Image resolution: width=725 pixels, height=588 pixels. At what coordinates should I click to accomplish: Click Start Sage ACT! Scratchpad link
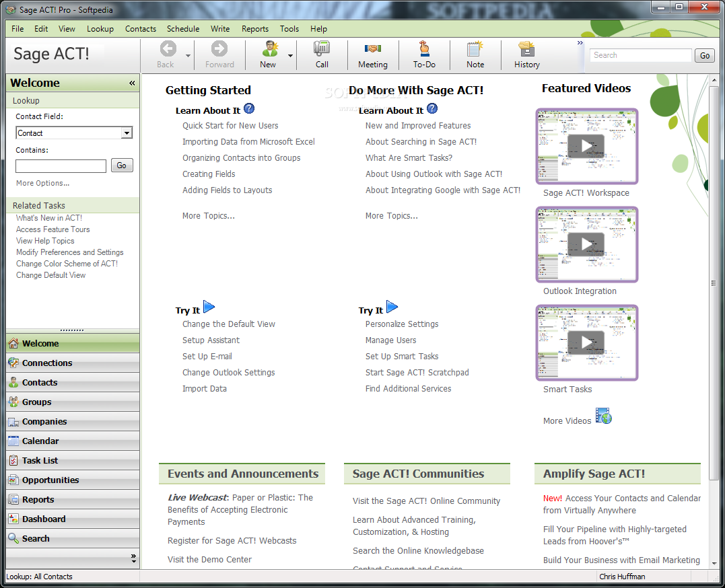(x=417, y=373)
